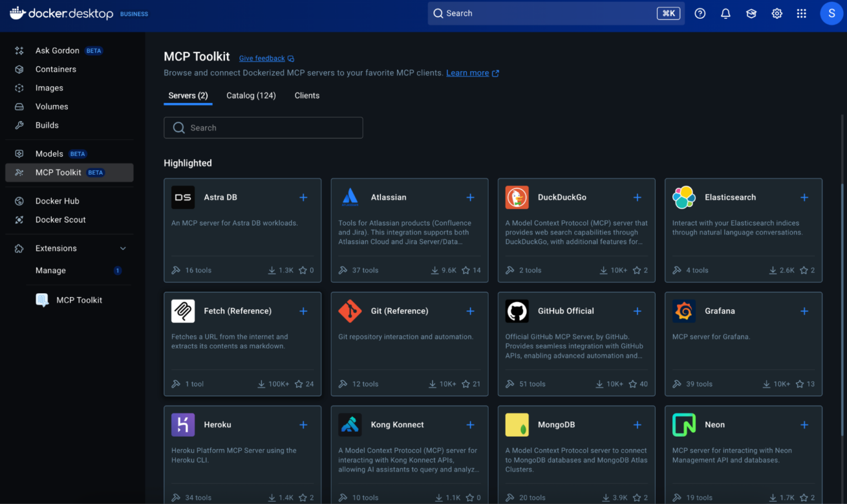
Task: Open the learning center icon
Action: click(x=751, y=13)
